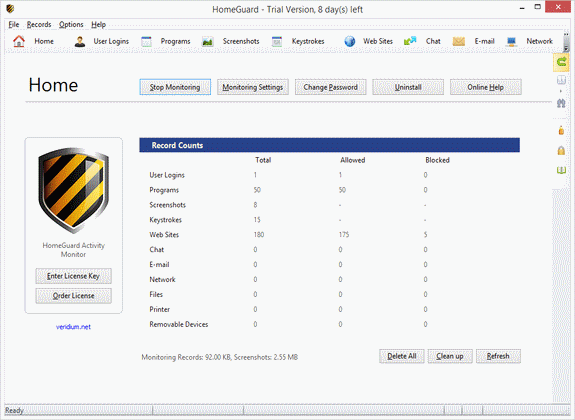The width and height of the screenshot is (575, 420).
Task: Click the title bar HomeGuard app icon
Action: coord(10,8)
